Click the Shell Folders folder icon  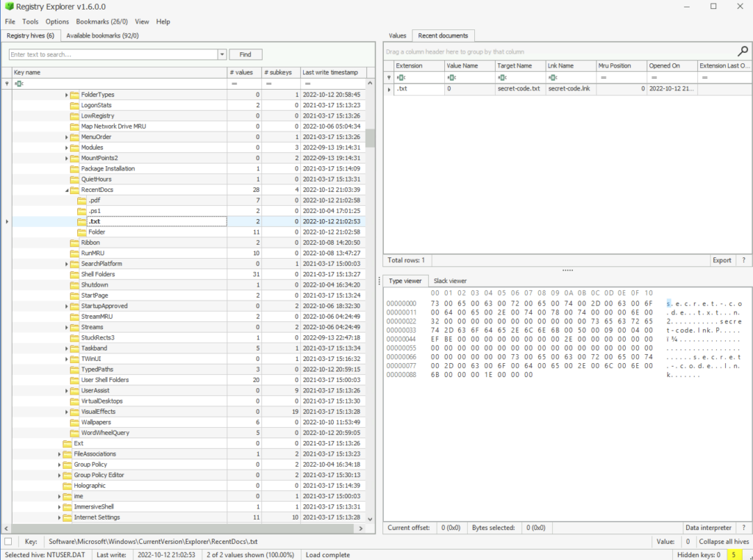pyautogui.click(x=74, y=274)
